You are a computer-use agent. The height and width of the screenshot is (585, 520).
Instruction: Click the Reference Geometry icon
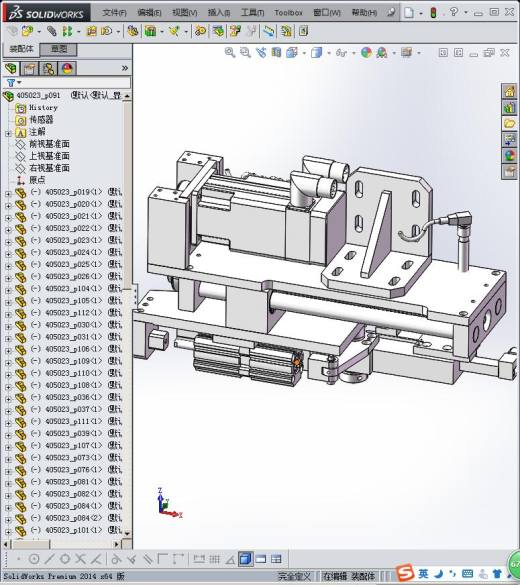(x=174, y=31)
